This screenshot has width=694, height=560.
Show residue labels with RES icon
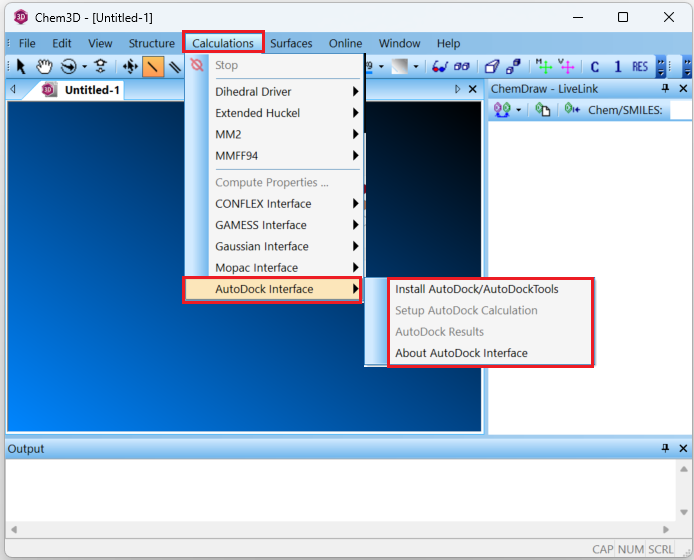point(640,67)
